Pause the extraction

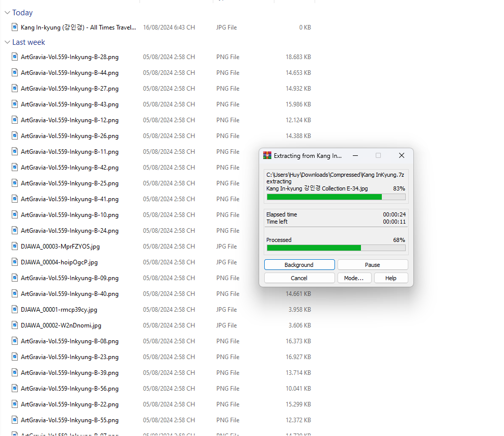click(372, 265)
